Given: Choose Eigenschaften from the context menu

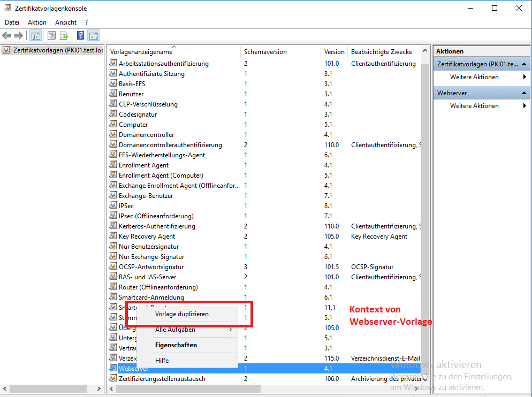Looking at the screenshot, I should tap(176, 345).
